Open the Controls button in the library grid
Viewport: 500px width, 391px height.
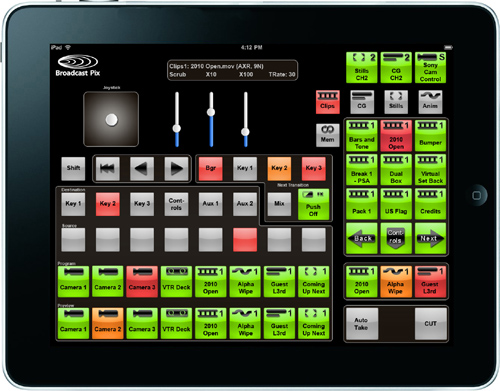[x=396, y=238]
